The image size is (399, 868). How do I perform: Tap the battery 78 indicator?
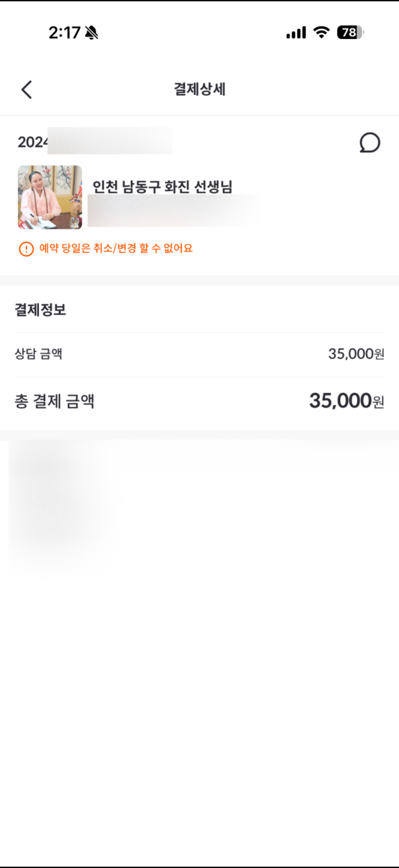tap(350, 32)
